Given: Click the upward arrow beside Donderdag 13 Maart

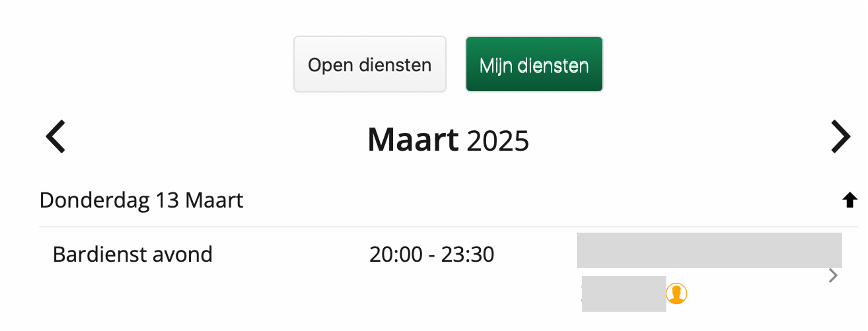Looking at the screenshot, I should click(x=850, y=199).
